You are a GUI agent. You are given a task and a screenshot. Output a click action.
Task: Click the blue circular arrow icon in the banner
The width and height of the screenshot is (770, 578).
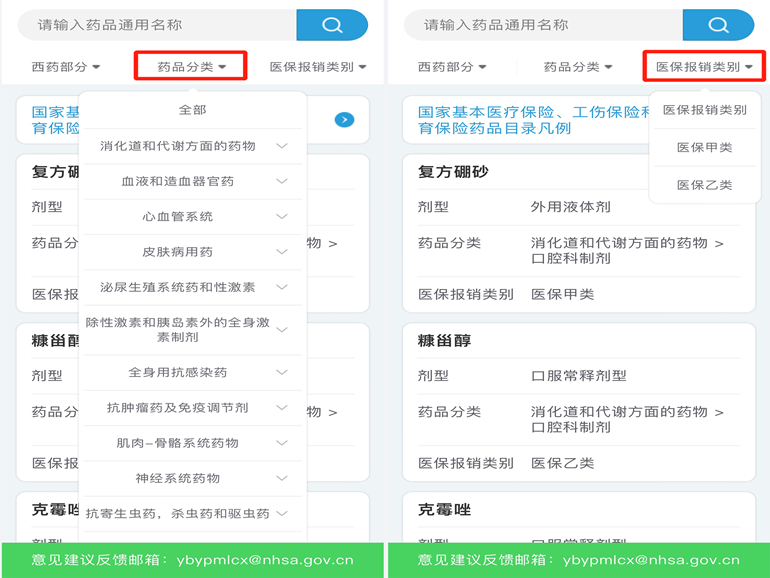[344, 120]
